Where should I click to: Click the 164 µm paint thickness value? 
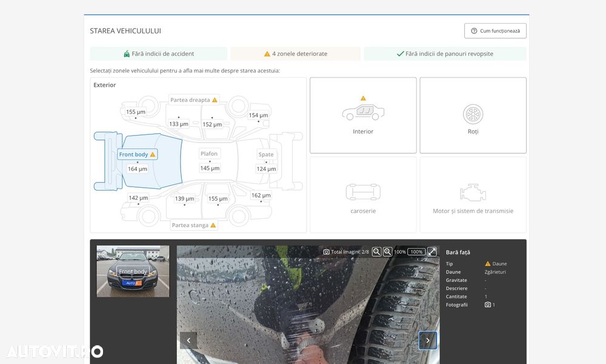click(x=137, y=169)
